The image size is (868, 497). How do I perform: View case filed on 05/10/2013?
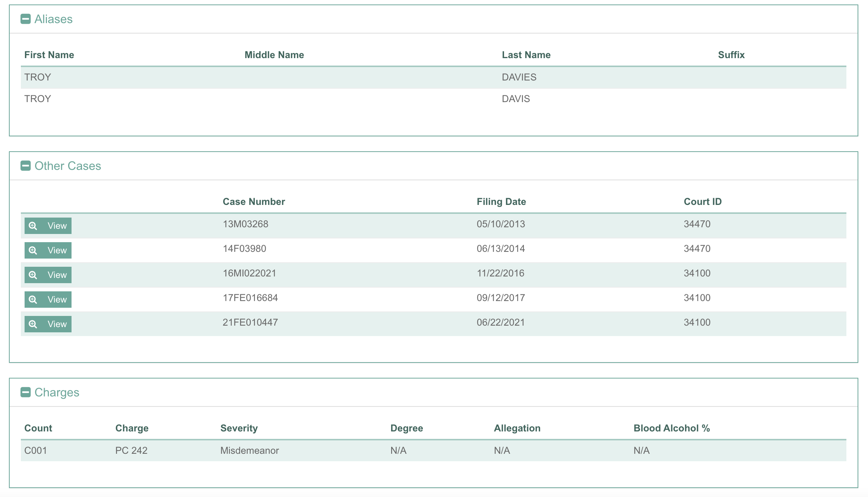(x=57, y=226)
